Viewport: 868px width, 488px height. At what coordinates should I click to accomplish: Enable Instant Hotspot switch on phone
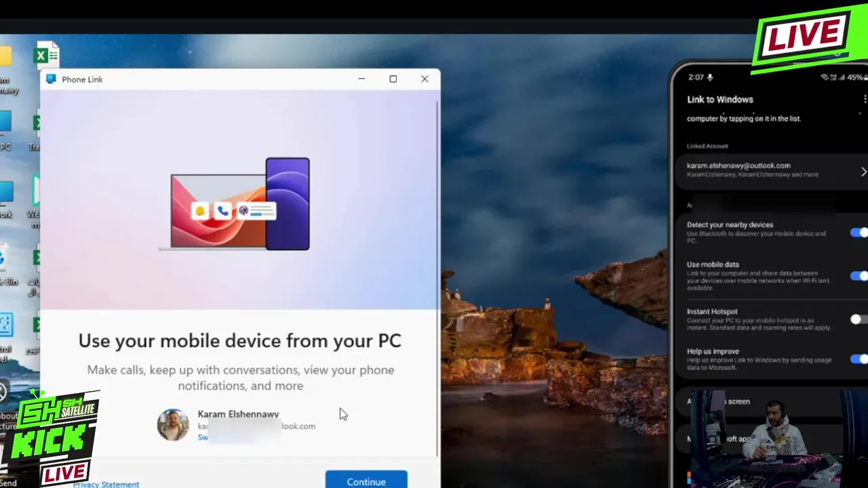(x=859, y=319)
